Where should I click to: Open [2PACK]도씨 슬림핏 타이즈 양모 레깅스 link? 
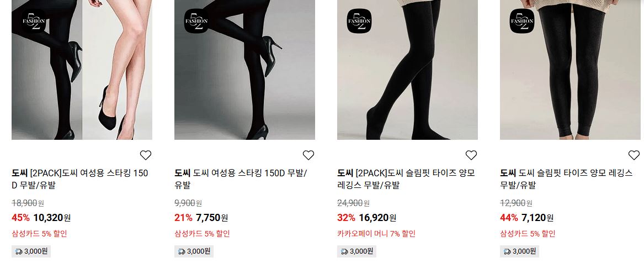[406, 179]
